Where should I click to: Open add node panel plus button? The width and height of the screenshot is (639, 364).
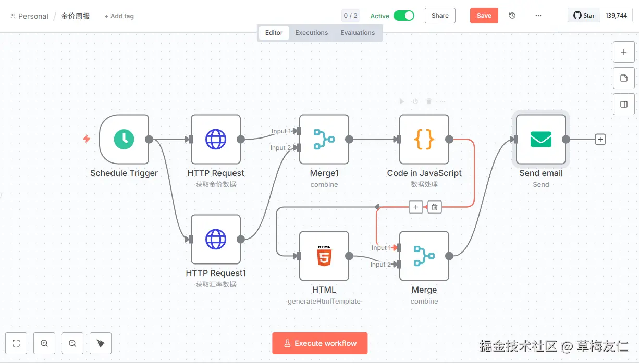click(623, 52)
